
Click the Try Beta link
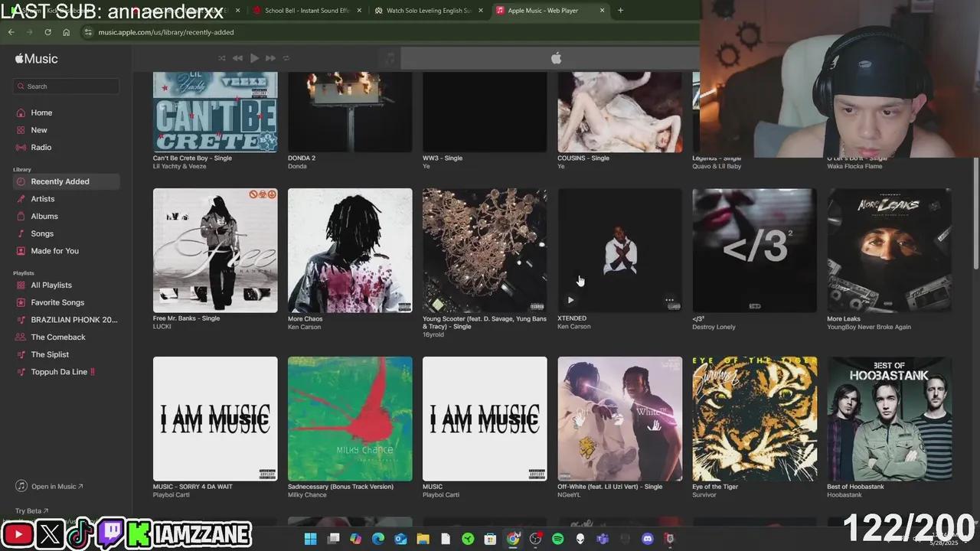point(31,511)
